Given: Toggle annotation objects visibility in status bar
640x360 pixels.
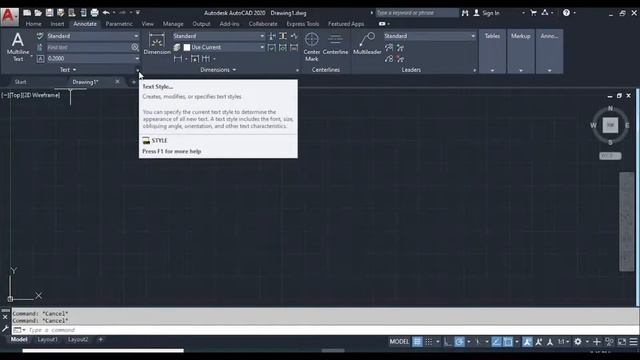Looking at the screenshot, I should (527, 342).
